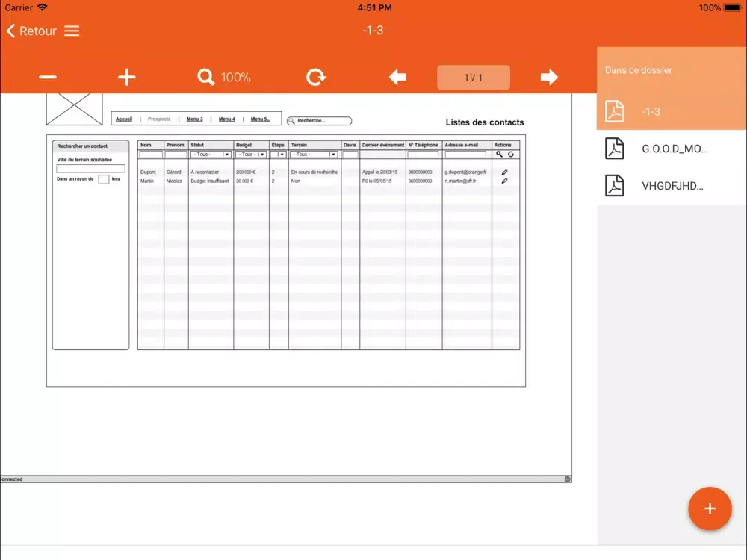Click the Martin name cell
The image size is (747, 560).
click(x=147, y=181)
